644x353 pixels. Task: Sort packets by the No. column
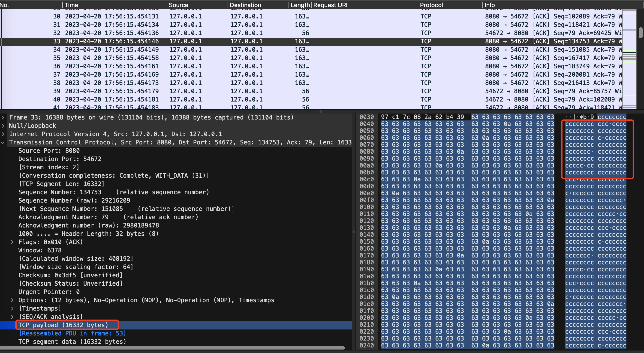[30, 5]
